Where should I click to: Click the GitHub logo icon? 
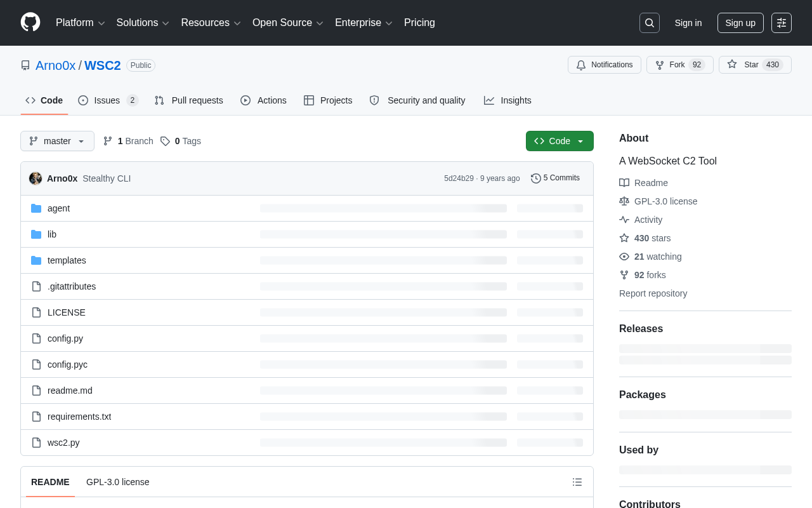[30, 22]
